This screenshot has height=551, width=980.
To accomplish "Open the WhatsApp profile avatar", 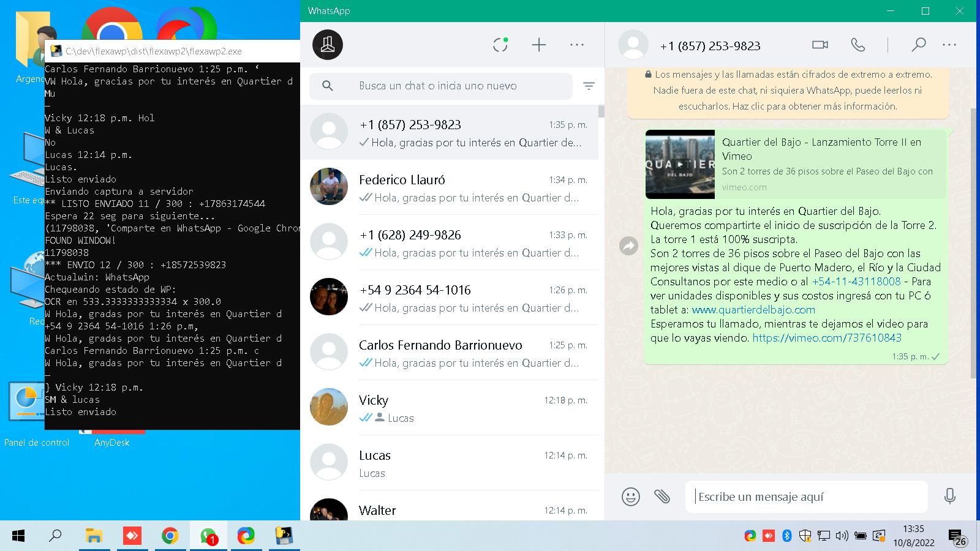I will [328, 45].
